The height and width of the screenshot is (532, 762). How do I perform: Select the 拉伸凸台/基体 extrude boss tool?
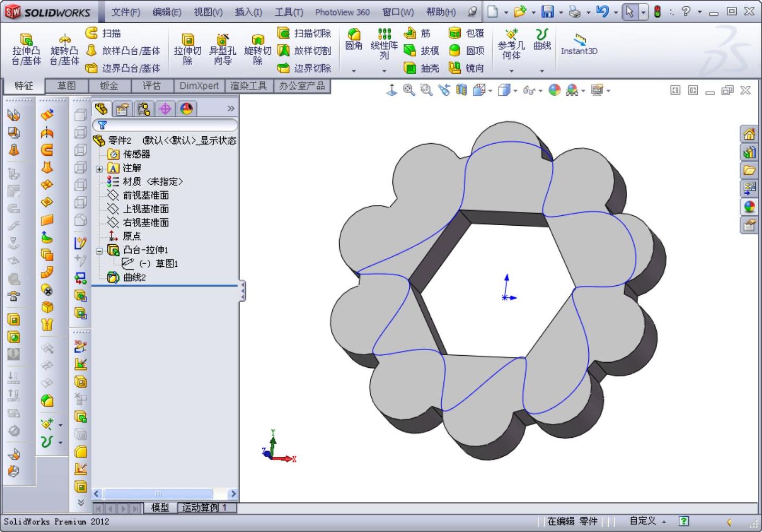26,49
